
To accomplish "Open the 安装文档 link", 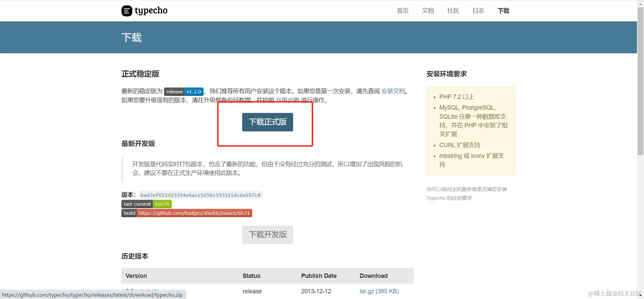I will point(393,91).
